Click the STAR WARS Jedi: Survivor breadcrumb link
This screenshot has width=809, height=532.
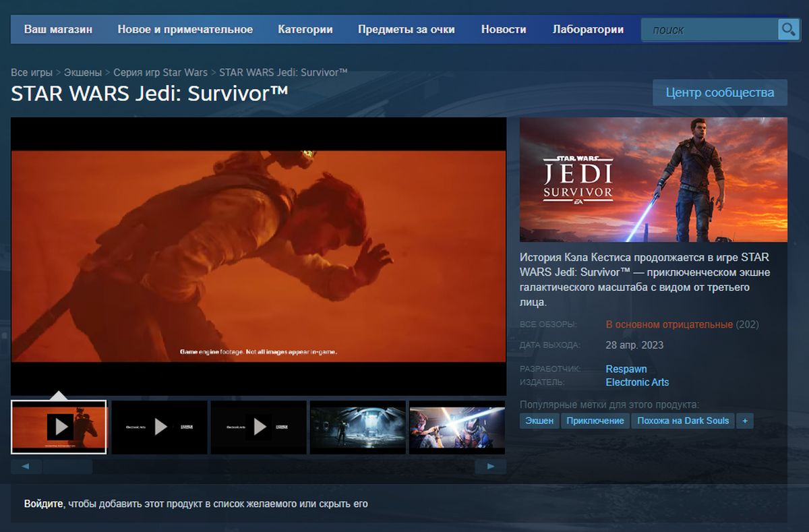[283, 72]
